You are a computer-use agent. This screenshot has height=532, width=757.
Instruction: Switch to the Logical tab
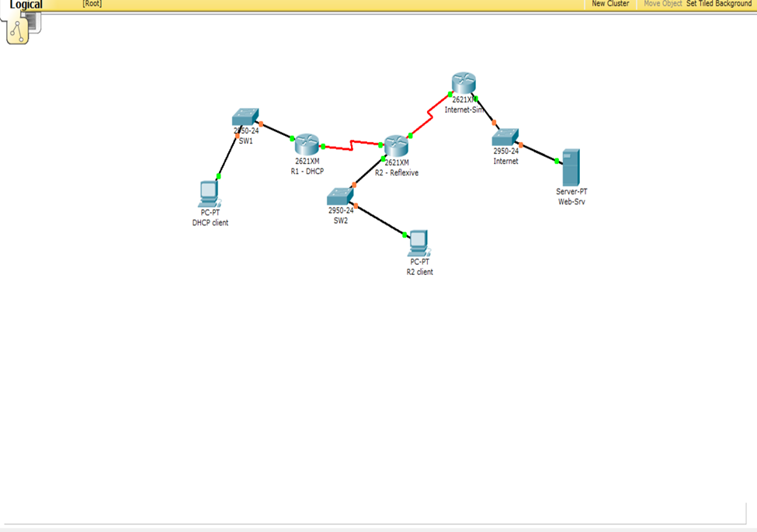click(26, 4)
